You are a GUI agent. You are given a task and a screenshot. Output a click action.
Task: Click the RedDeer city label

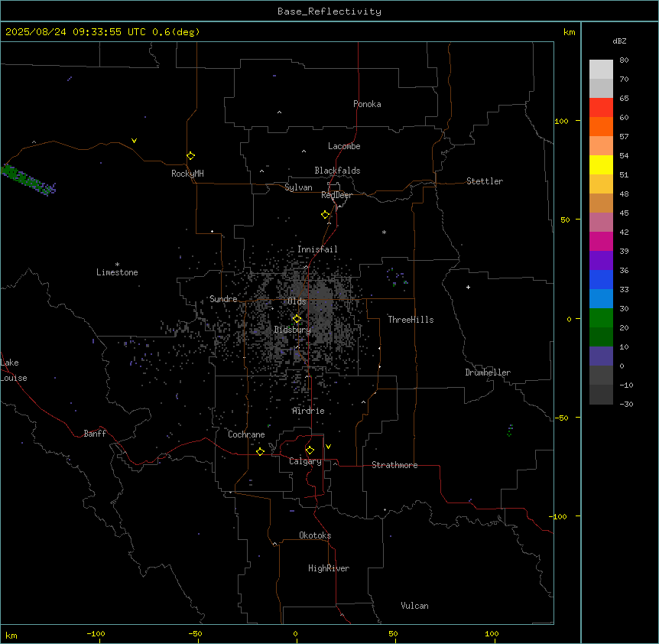(x=336, y=195)
